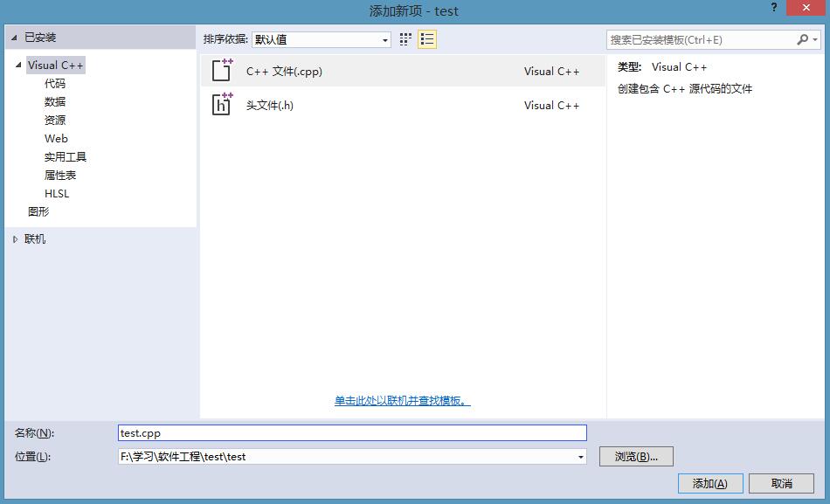Click the header file (.h) template icon

pos(222,104)
